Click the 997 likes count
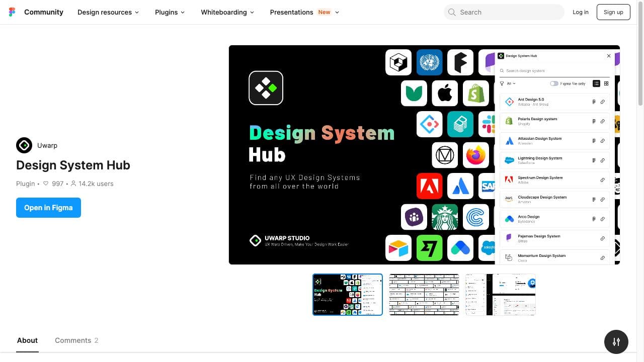 point(58,184)
